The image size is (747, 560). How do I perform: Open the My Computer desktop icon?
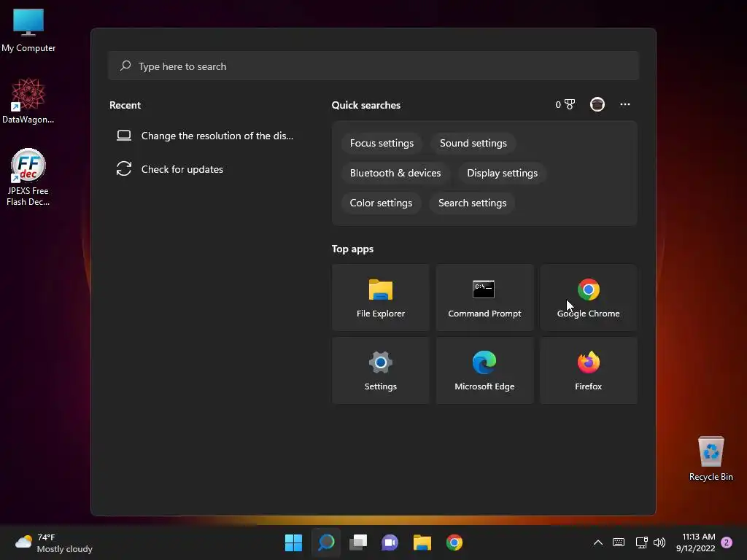(28, 30)
